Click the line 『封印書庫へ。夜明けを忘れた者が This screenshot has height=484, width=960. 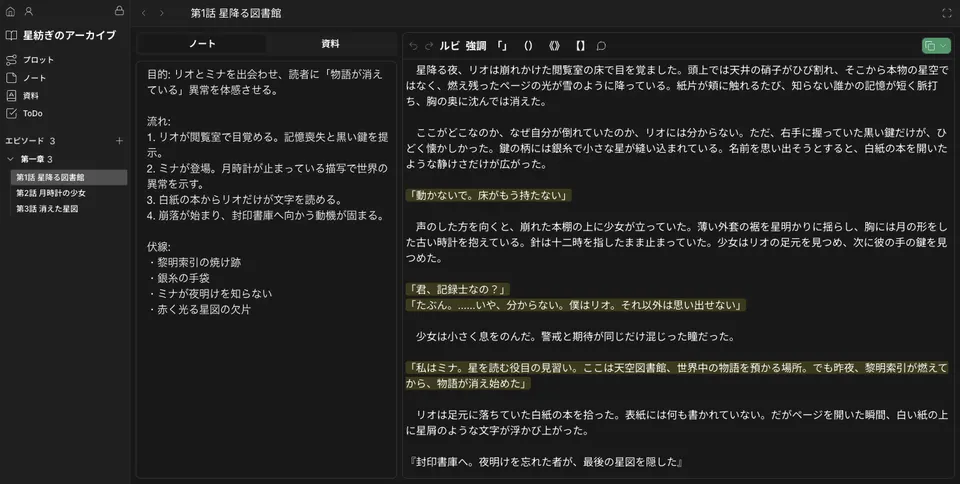545,462
